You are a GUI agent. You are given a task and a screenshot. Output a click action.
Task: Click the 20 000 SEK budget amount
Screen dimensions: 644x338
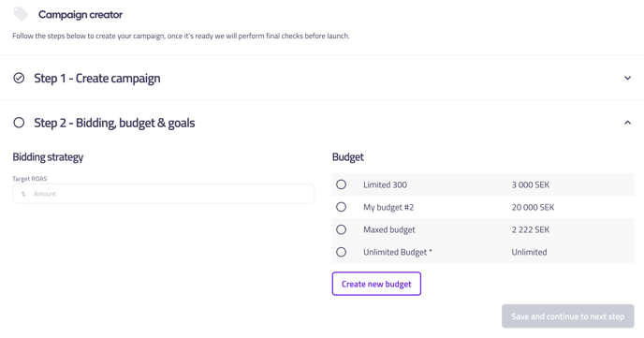point(533,208)
